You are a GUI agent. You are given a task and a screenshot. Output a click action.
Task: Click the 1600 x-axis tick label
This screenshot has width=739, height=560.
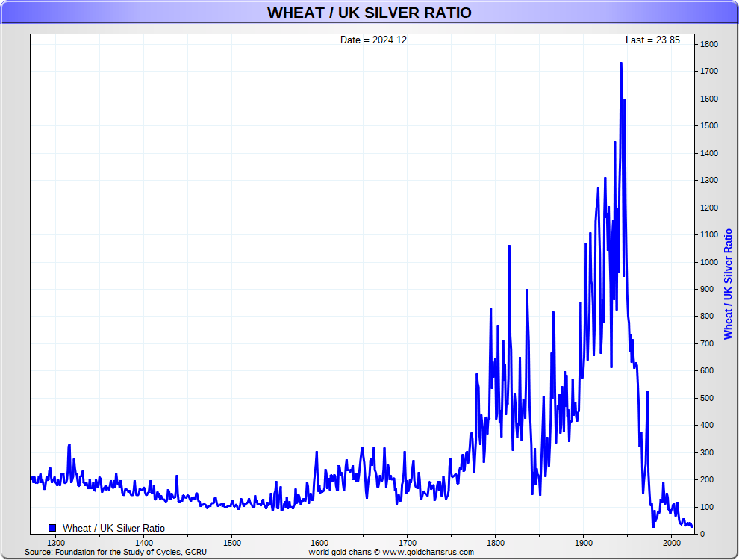pyautogui.click(x=319, y=543)
